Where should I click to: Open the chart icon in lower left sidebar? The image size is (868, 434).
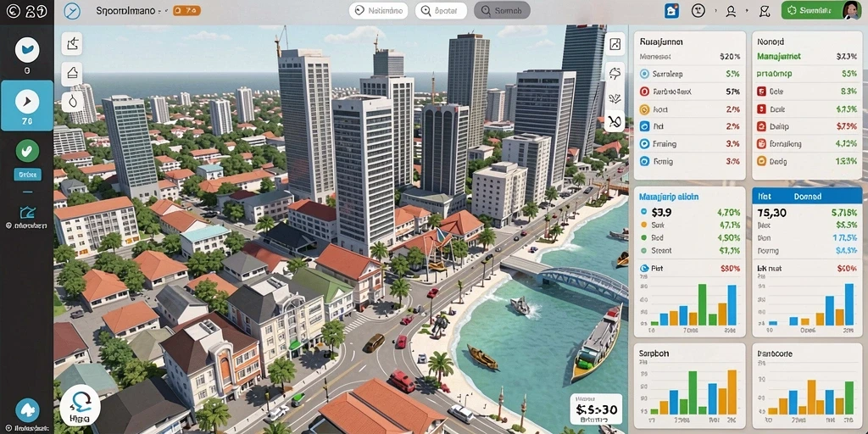point(26,213)
